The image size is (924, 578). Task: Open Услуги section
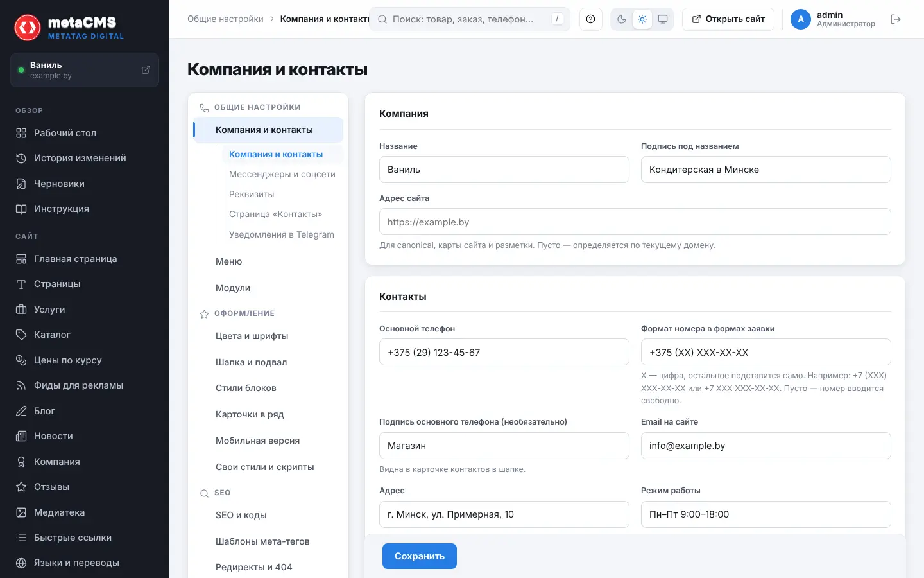click(85, 310)
